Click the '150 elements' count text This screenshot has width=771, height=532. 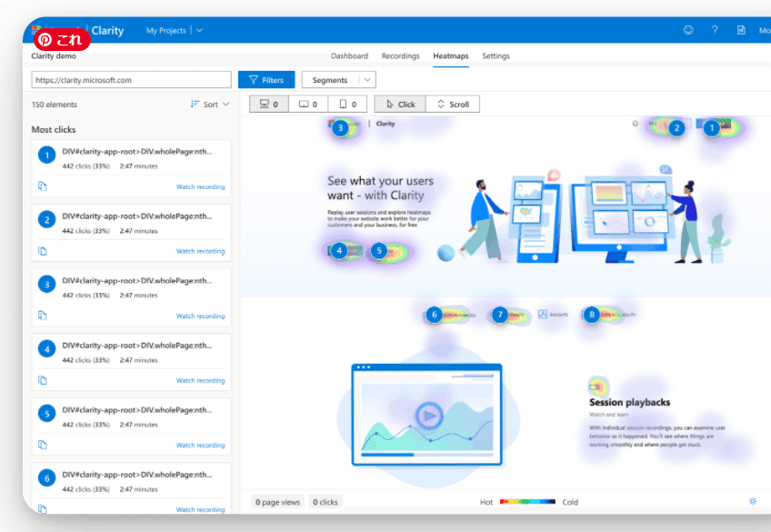coord(54,105)
